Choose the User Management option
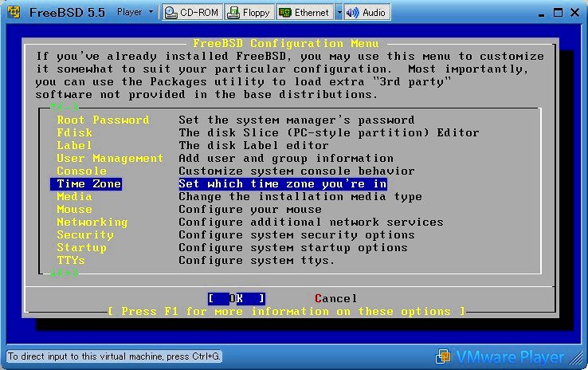This screenshot has width=588, height=370. coord(110,158)
